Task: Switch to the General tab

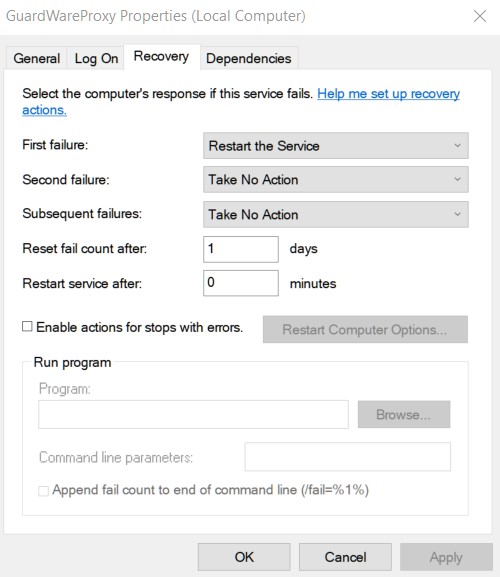Action: tap(36, 59)
